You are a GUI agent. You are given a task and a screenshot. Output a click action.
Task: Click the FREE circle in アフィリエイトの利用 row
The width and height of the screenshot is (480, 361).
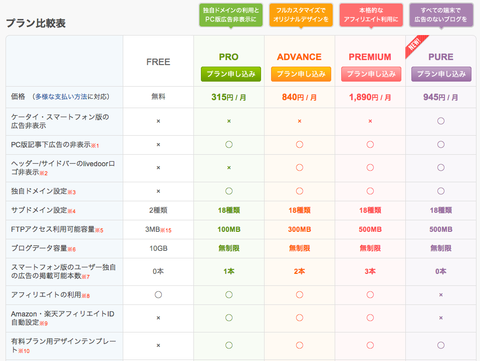click(x=158, y=295)
